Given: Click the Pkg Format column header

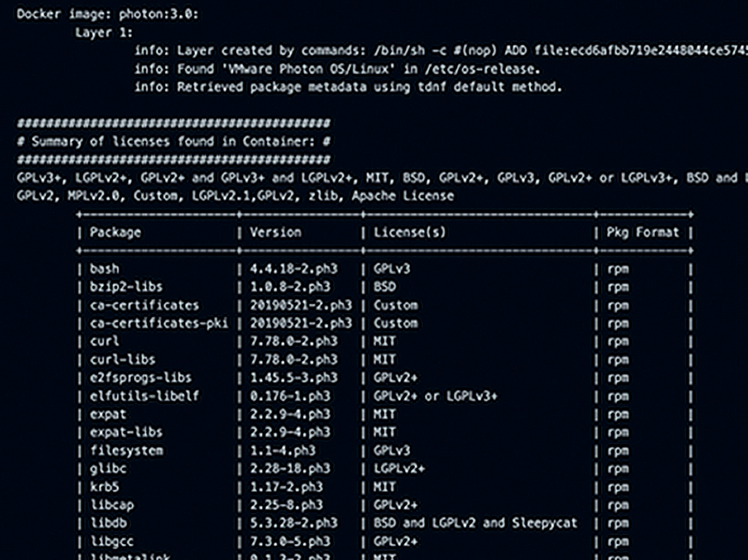Looking at the screenshot, I should click(642, 232).
